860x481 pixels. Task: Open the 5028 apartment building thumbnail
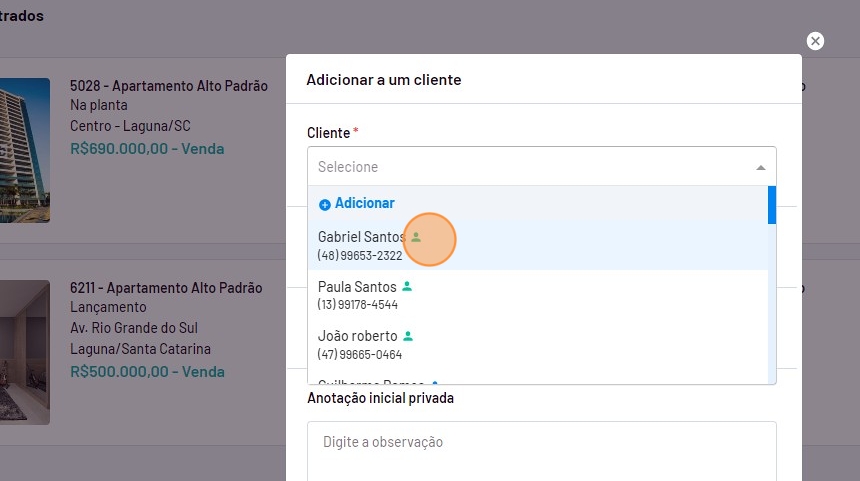tap(24, 150)
